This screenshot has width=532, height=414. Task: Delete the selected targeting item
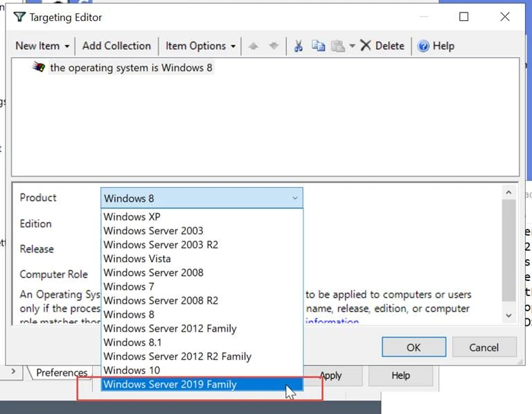coord(382,46)
